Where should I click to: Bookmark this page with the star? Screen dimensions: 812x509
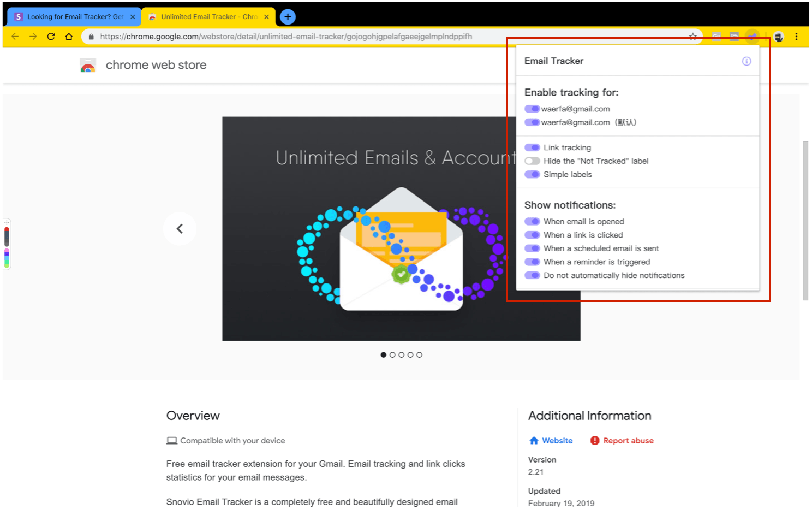[x=693, y=37]
